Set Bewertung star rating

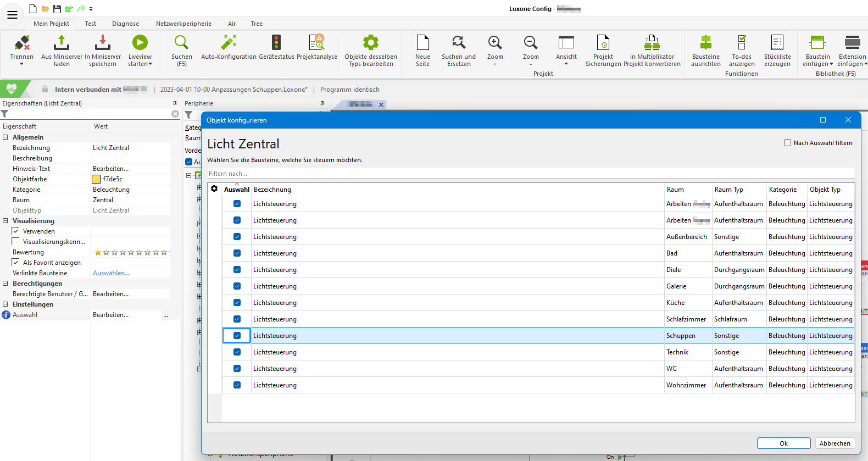[x=131, y=252]
